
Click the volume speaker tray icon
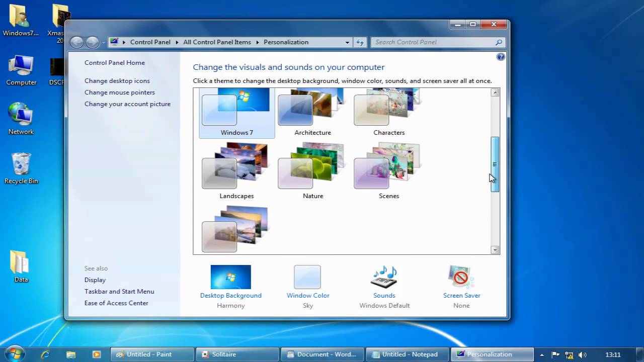click(x=583, y=354)
